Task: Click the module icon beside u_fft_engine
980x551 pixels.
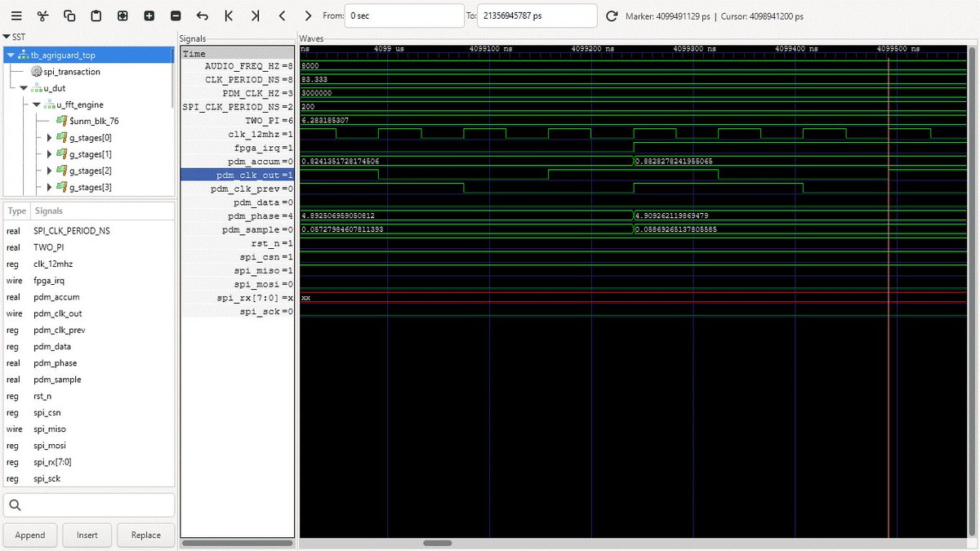Action: [x=50, y=104]
